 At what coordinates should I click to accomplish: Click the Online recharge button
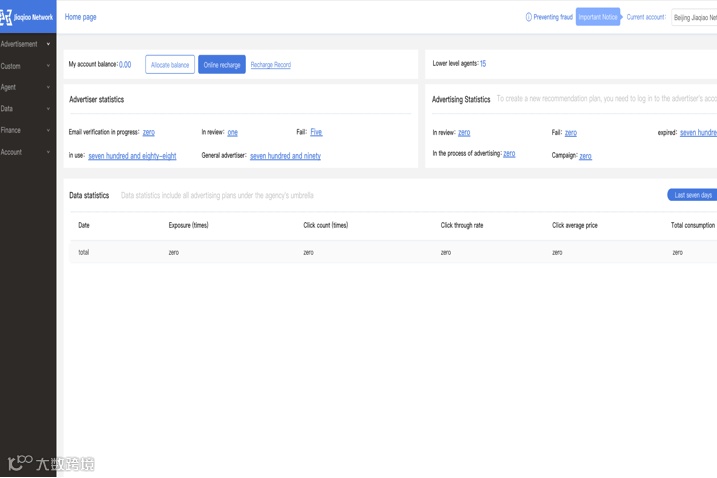coord(222,64)
